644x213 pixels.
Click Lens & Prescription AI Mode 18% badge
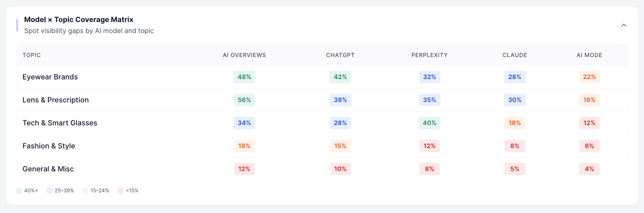pos(589,100)
